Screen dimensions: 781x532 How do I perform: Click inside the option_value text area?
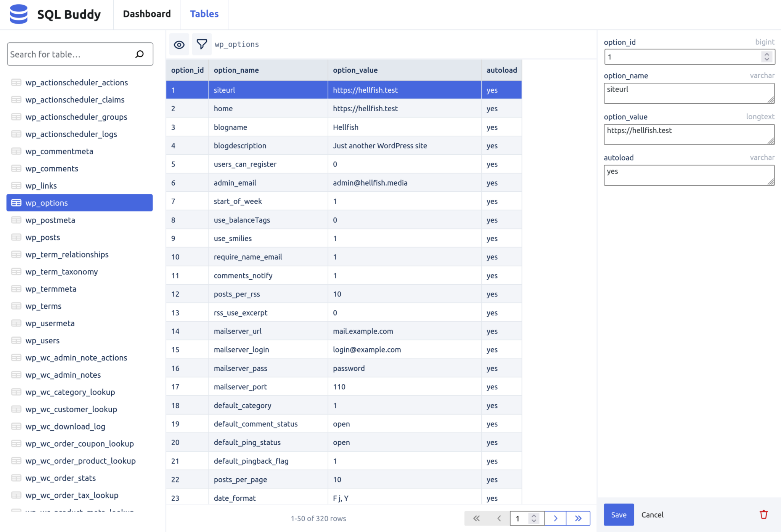[x=689, y=134]
